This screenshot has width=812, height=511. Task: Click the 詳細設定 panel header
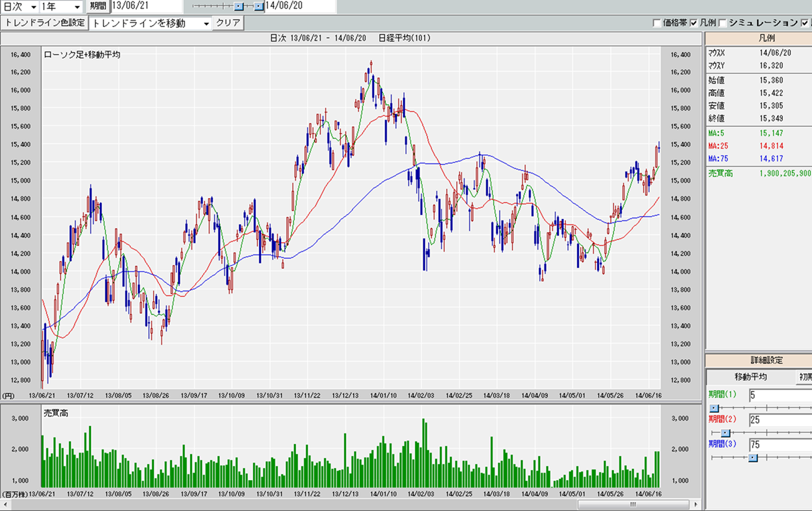[758, 360]
